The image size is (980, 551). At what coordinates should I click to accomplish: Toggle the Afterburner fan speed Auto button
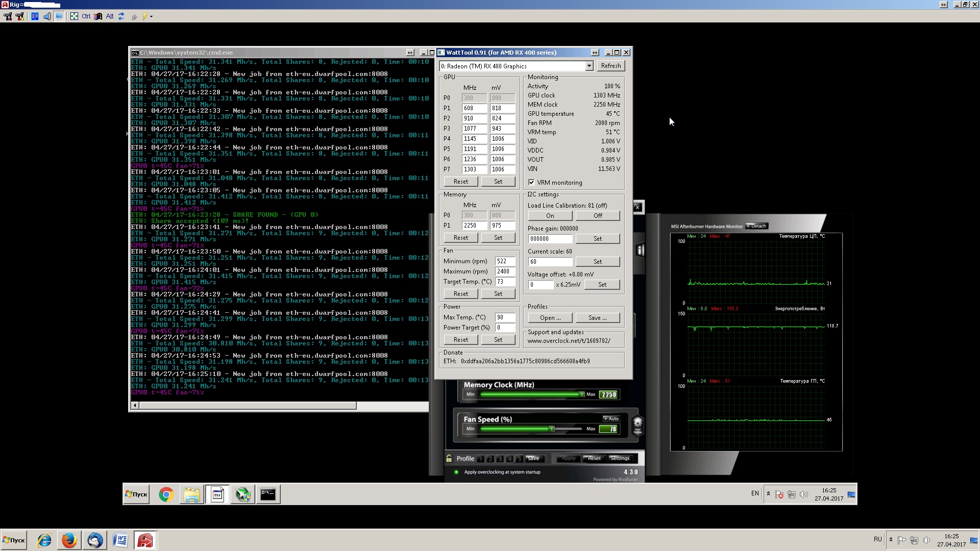pyautogui.click(x=611, y=418)
